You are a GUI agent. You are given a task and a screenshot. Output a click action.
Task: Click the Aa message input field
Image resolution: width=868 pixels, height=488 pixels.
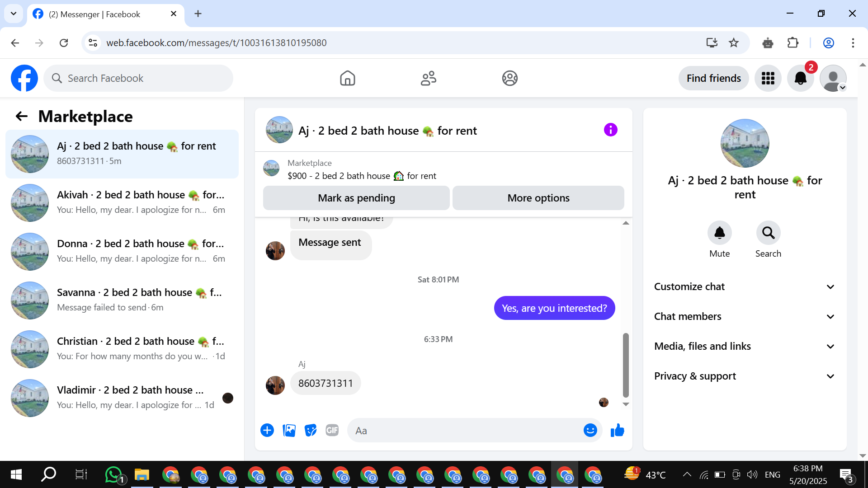click(466, 431)
